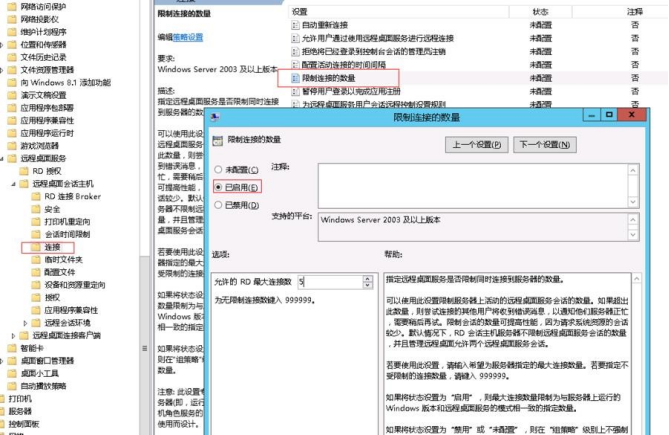Click the 游戏浏览器 folder icon
Screen dimensions: 669x435
point(12,146)
